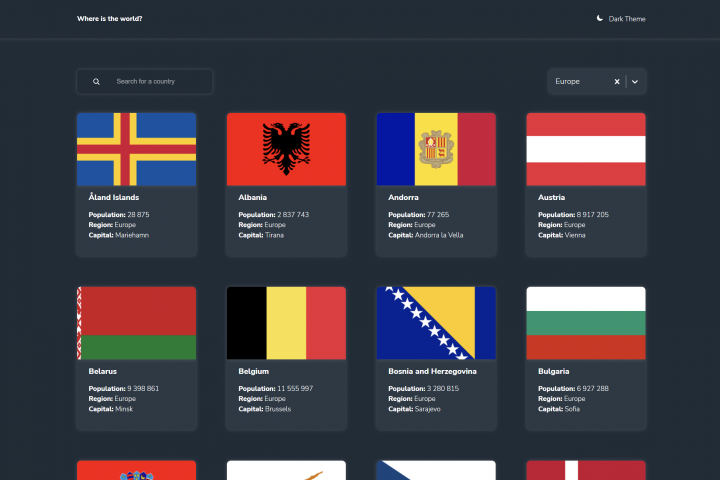Select the Andorra country name

(x=403, y=198)
